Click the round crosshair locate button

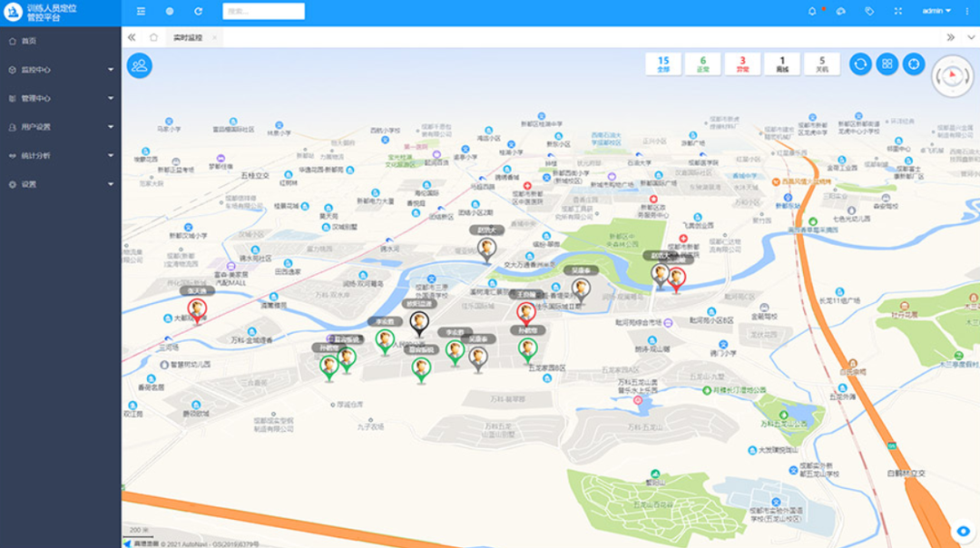click(914, 64)
